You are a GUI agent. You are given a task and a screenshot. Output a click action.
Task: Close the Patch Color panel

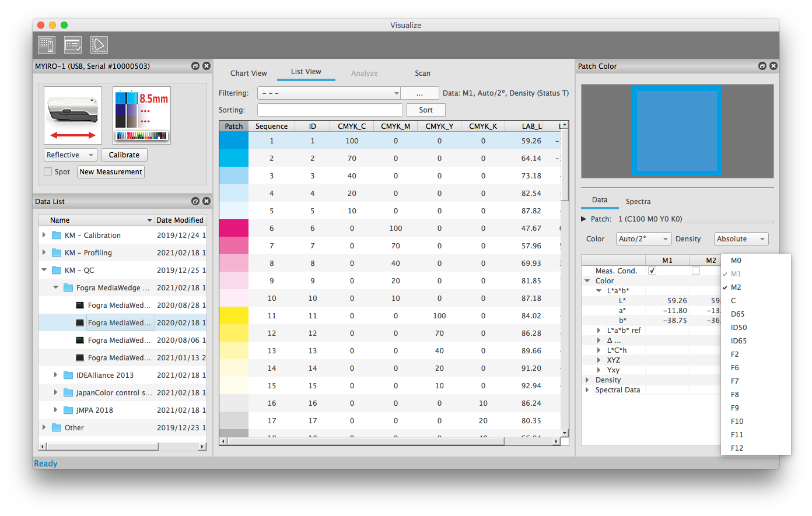pos(773,66)
